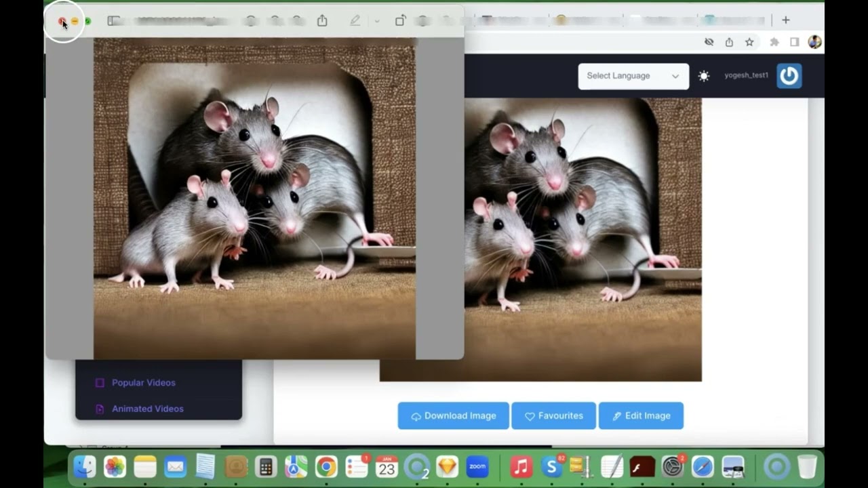The image size is (868, 488).
Task: Open Popular Videos in the sidebar
Action: [x=144, y=382]
